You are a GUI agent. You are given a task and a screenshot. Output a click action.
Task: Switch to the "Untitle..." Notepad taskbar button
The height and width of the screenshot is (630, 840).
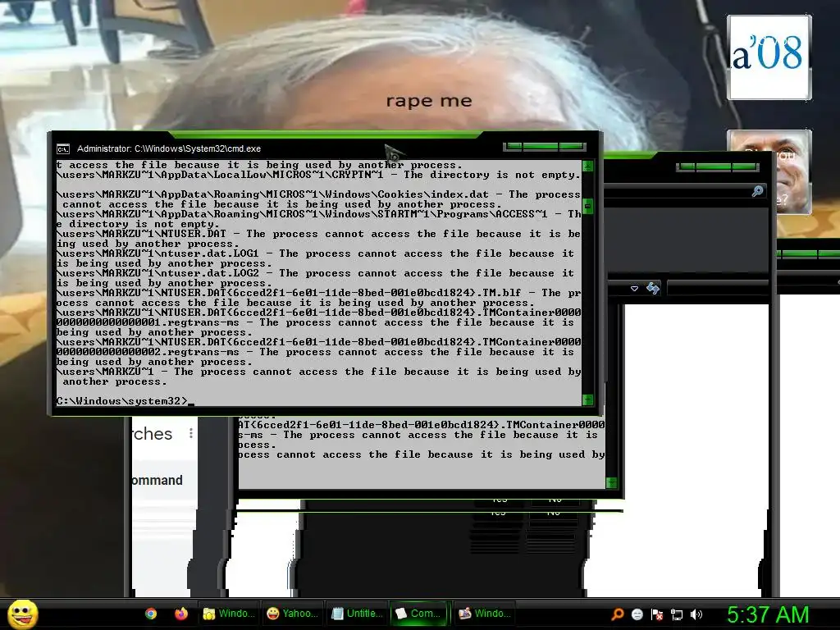[x=357, y=614]
